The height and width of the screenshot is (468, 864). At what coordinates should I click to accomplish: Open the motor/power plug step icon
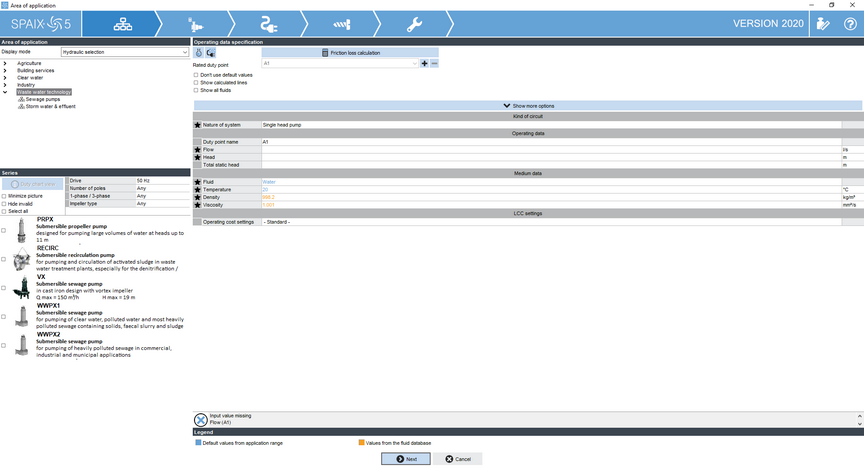pos(268,24)
